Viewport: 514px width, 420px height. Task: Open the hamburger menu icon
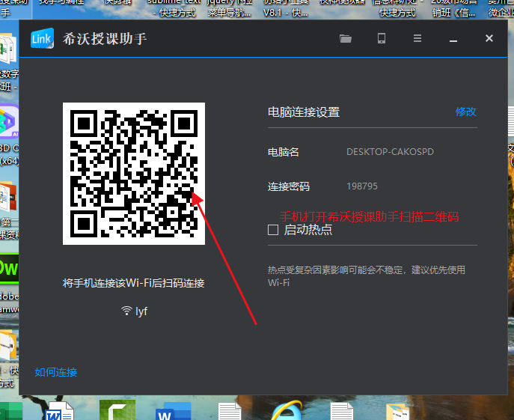pos(417,38)
